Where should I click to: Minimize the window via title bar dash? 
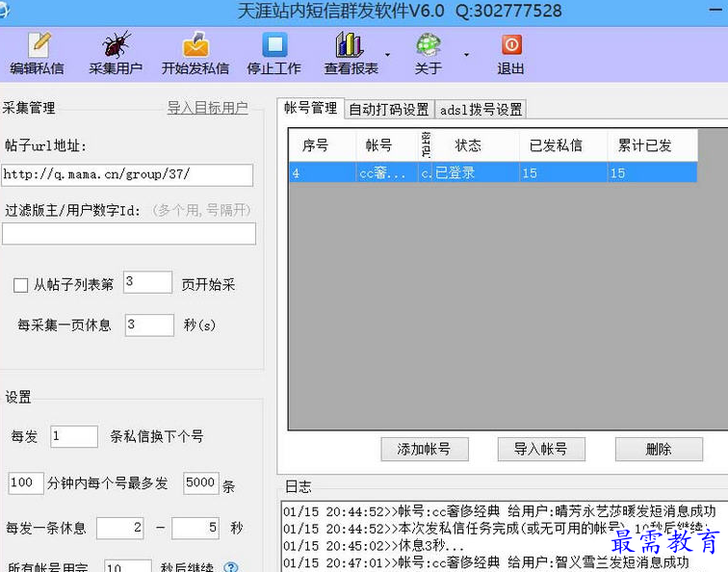(x=715, y=11)
